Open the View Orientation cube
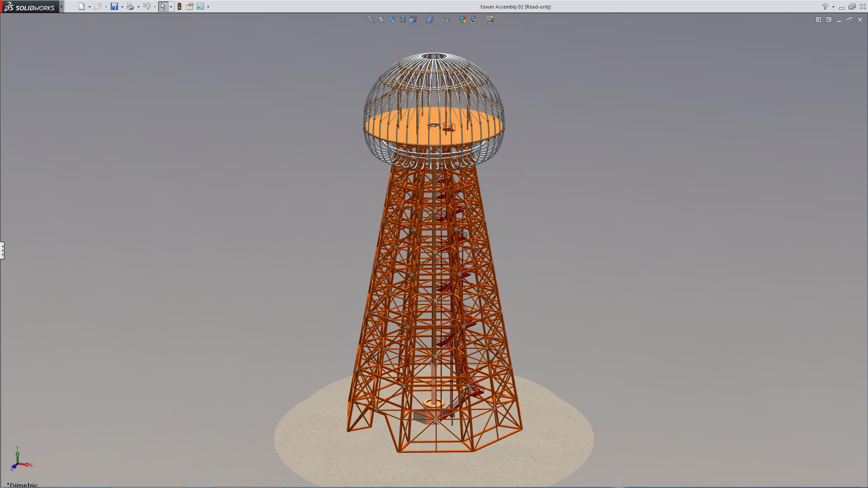 (x=413, y=19)
